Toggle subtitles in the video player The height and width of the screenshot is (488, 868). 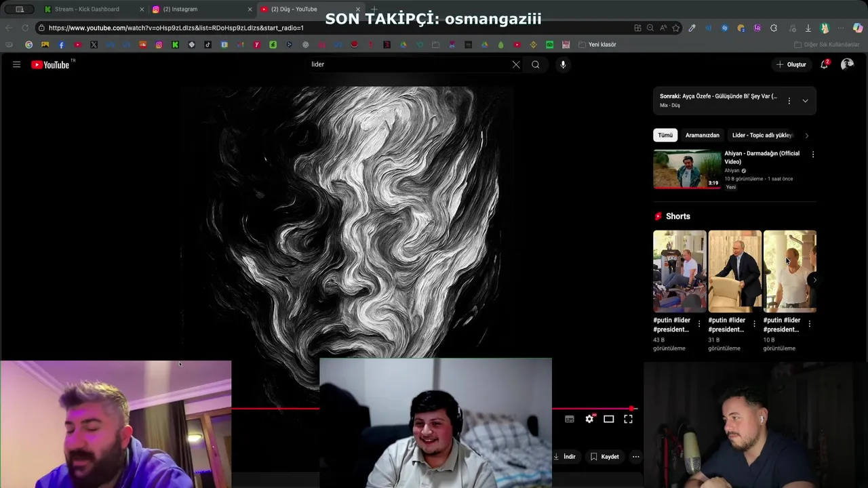pyautogui.click(x=570, y=419)
